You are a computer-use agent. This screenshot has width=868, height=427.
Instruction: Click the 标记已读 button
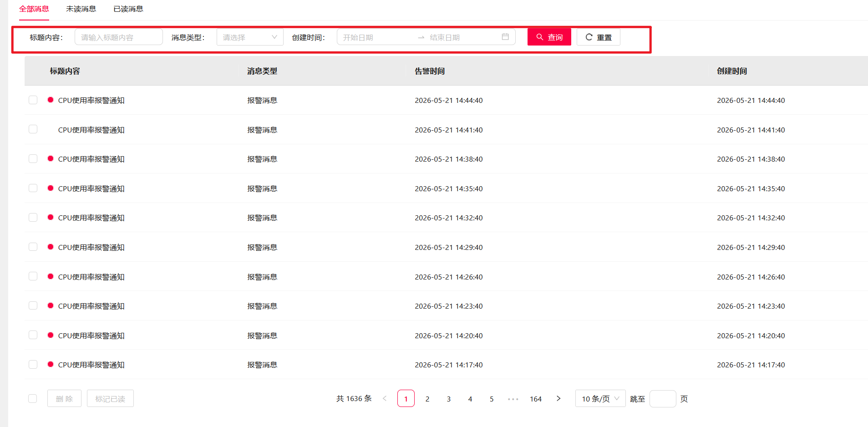[x=110, y=398]
